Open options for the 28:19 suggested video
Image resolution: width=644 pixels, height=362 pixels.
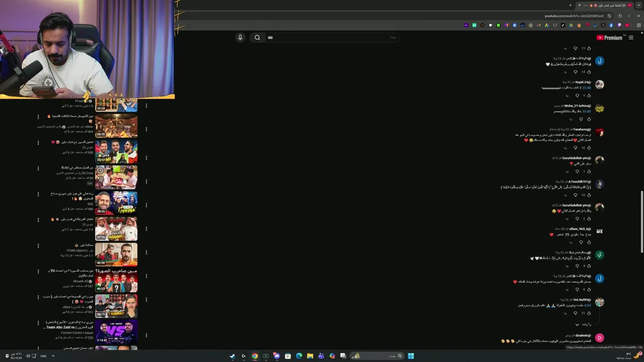pyautogui.click(x=38, y=117)
